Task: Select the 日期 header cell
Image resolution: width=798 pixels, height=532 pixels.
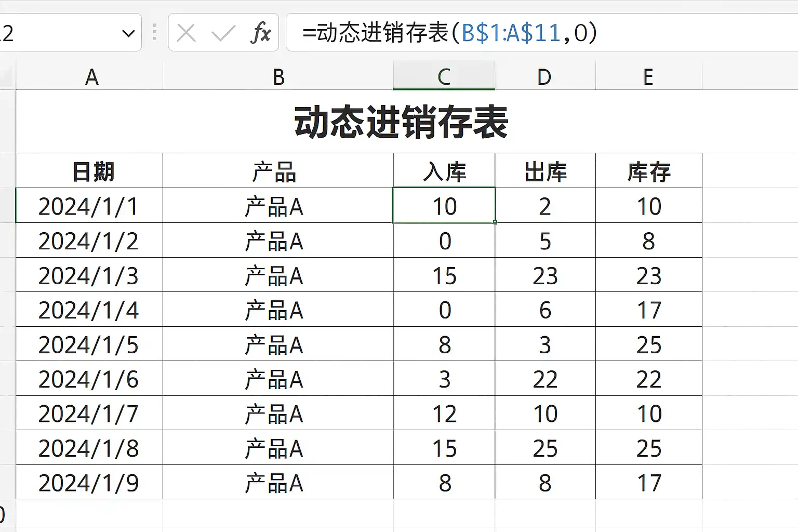Action: [92, 171]
